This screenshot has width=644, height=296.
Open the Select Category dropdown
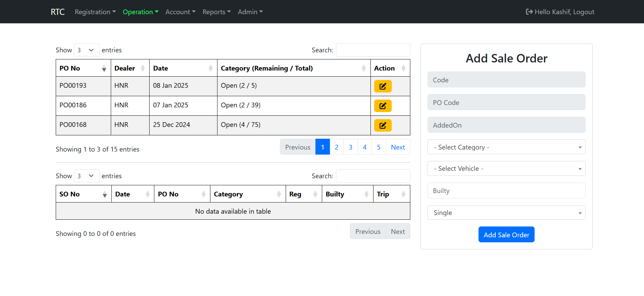pyautogui.click(x=506, y=147)
